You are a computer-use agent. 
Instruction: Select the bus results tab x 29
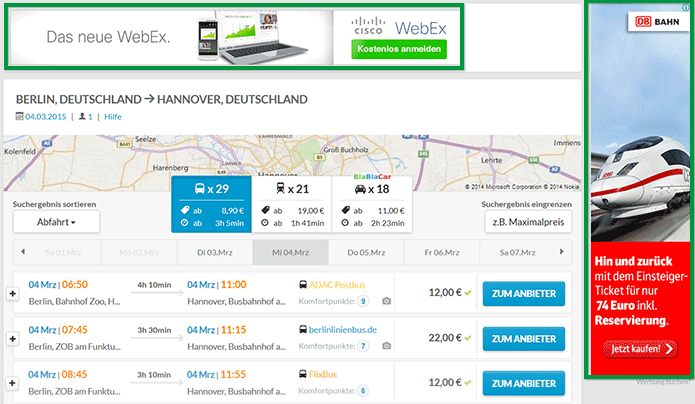(211, 204)
